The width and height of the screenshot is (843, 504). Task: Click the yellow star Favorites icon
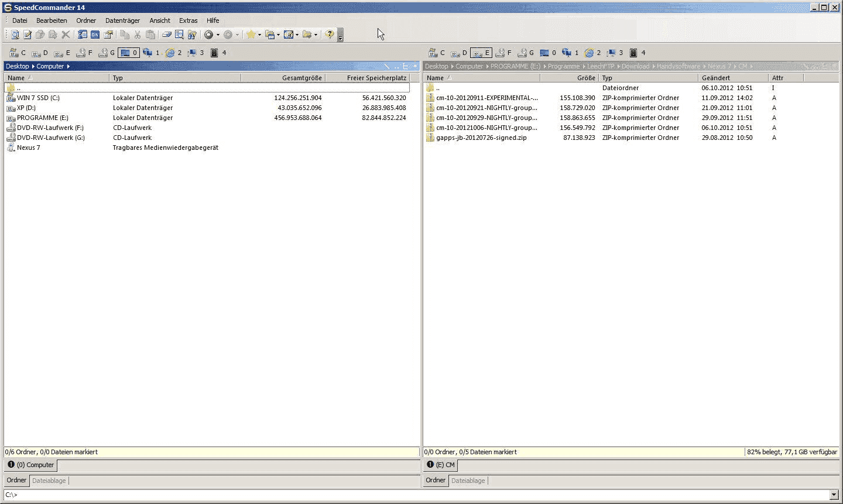pos(251,35)
